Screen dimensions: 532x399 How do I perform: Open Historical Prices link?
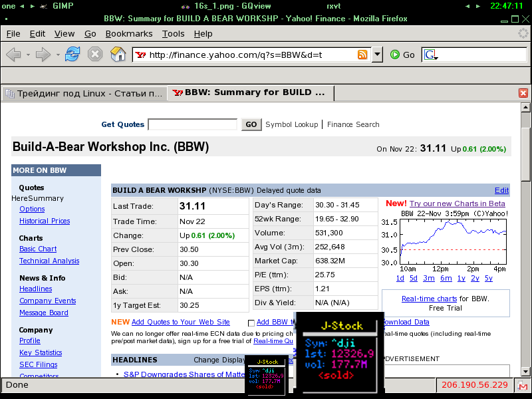(45, 221)
